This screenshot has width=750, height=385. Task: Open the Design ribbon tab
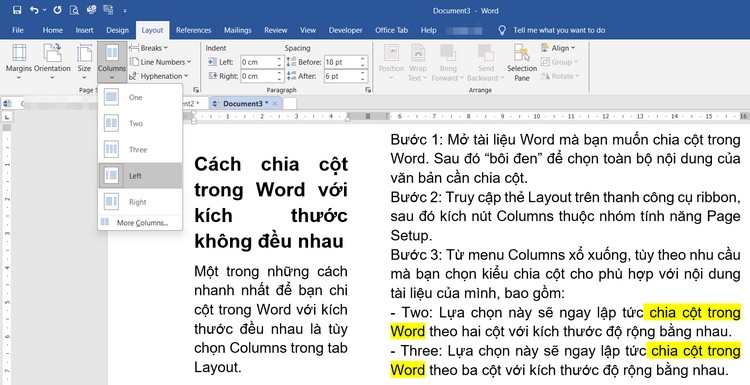pos(117,30)
